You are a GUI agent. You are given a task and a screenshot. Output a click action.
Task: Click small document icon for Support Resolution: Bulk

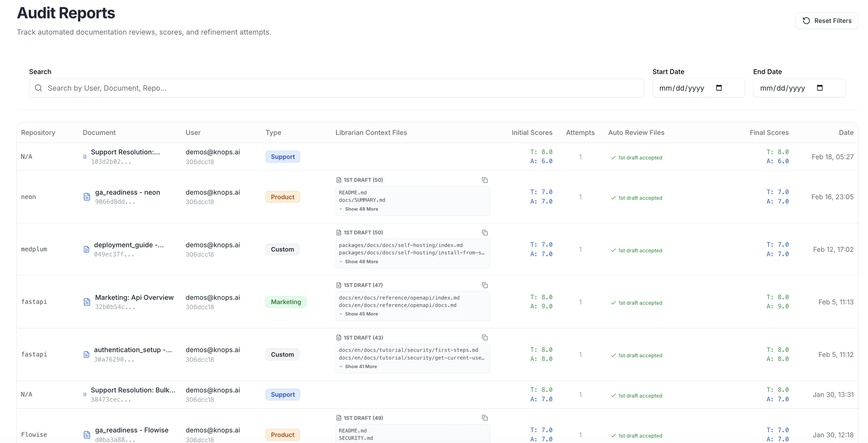click(85, 395)
